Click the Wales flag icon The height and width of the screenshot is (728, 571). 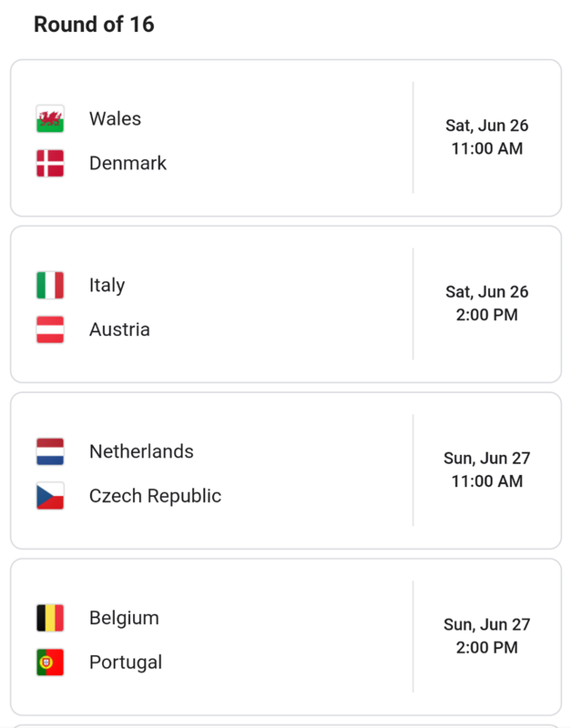pos(50,119)
